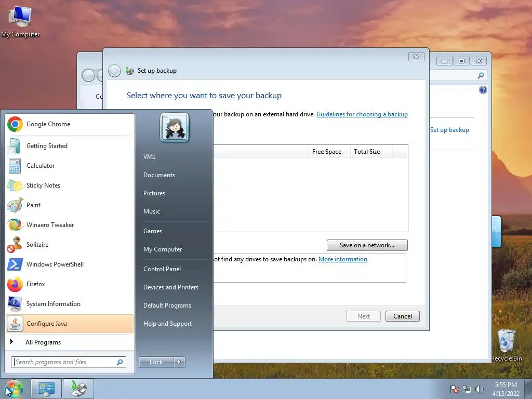Follow the More information link
Screen dimensions: 532x399
(343, 259)
